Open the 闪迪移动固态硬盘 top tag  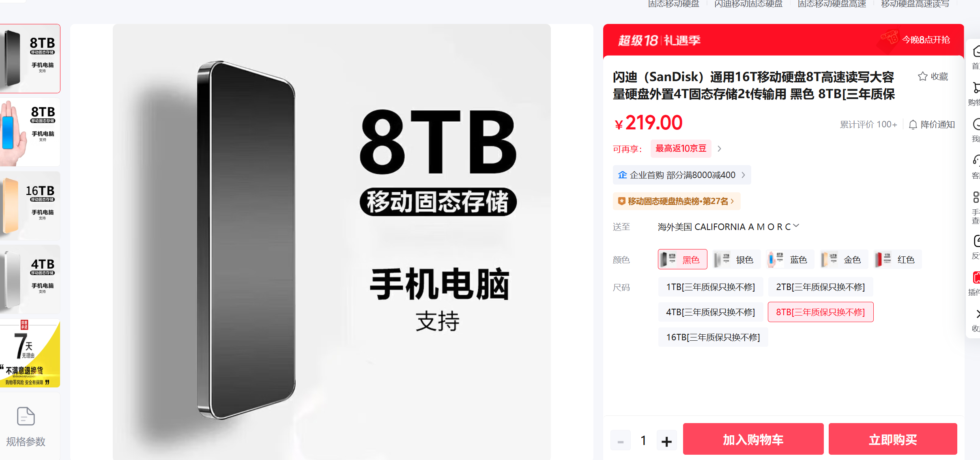(748, 4)
